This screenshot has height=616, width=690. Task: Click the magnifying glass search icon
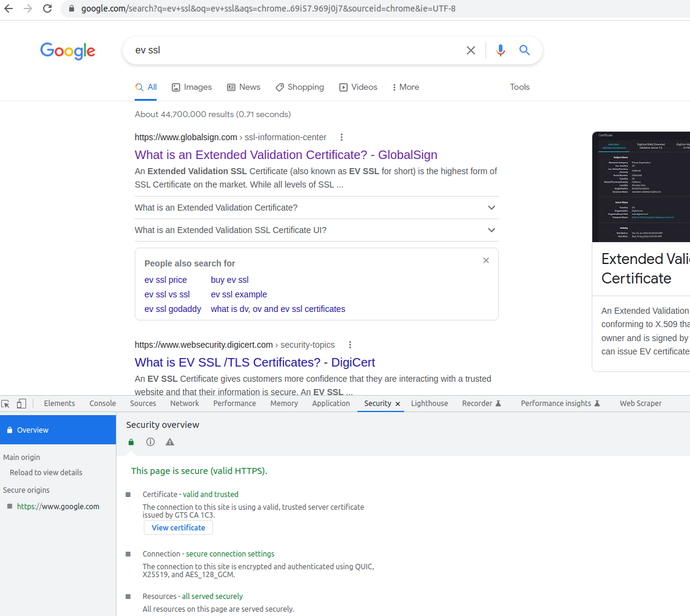524,50
